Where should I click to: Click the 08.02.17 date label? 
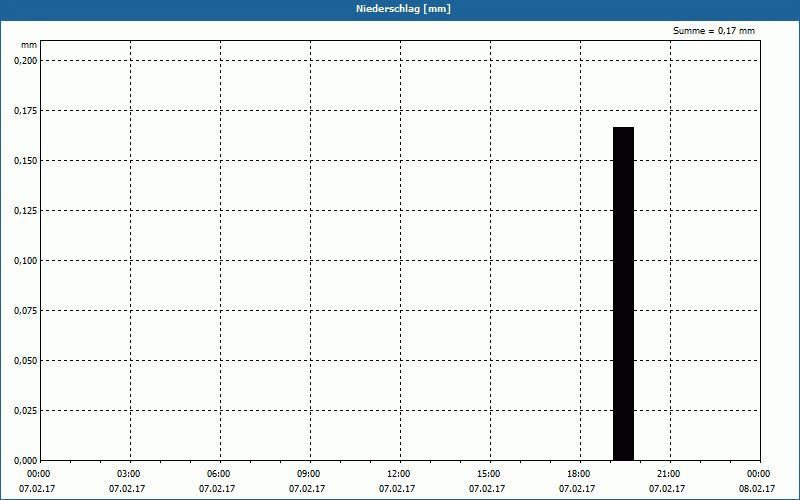tap(757, 488)
